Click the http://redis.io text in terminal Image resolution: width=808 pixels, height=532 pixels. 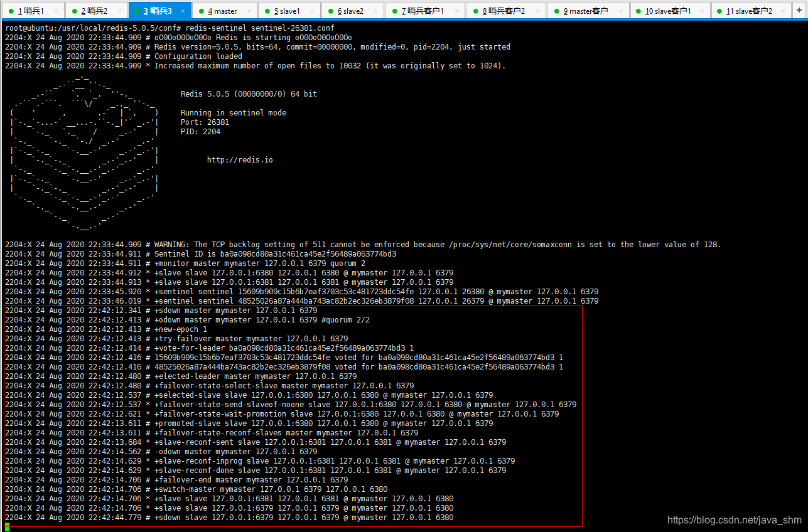(x=240, y=160)
